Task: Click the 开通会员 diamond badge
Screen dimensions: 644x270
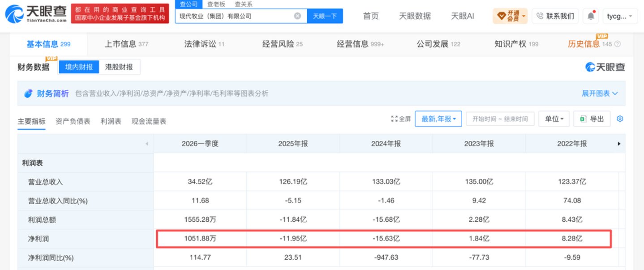Action: 510,16
